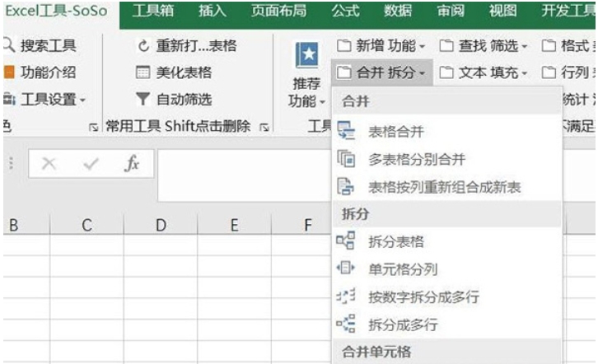Select the Excel工具-SoSo tab
The height and width of the screenshot is (364, 598).
point(56,11)
